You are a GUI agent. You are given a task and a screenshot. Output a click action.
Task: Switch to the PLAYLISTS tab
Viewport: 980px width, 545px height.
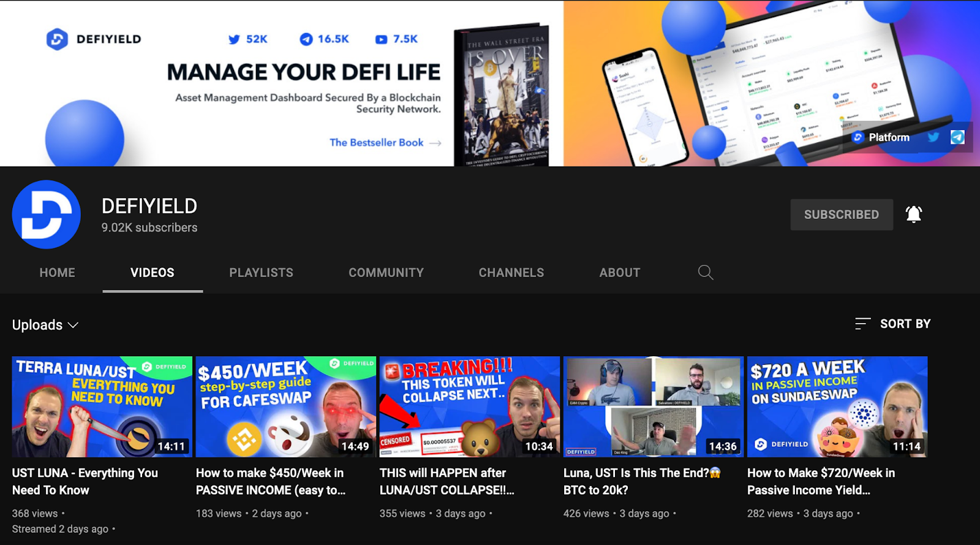[261, 273]
